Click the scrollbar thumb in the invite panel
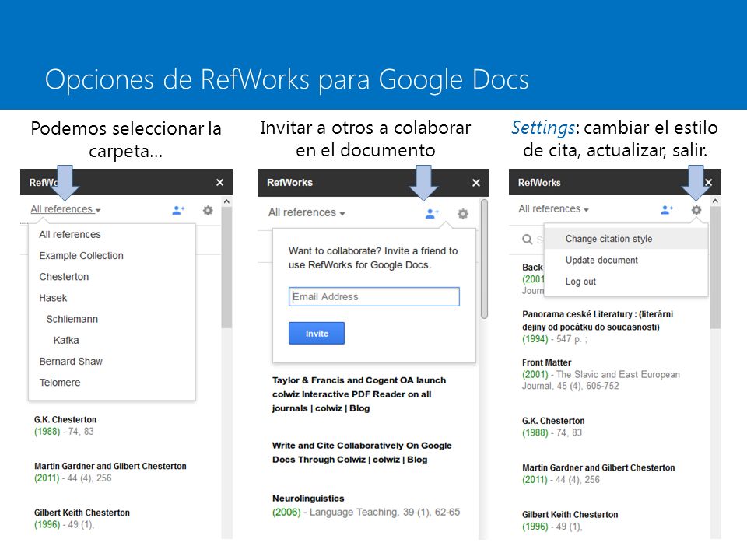Screen dimensions: 747x560 click(484, 258)
